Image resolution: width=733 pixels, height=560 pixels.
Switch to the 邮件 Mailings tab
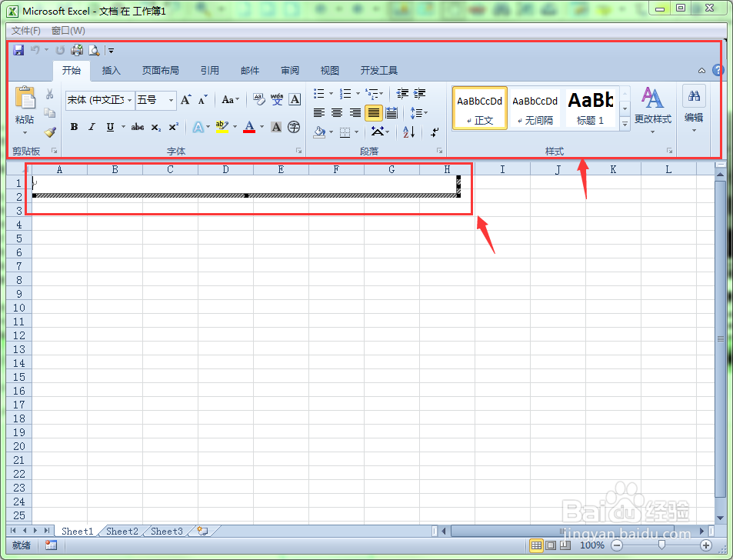tap(250, 71)
